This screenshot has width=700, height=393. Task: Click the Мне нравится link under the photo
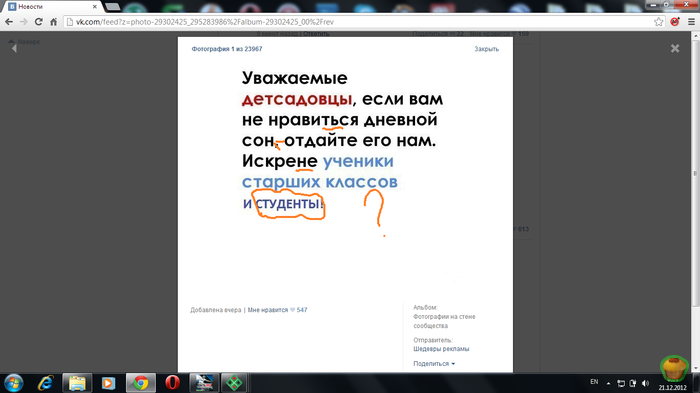[x=268, y=310]
